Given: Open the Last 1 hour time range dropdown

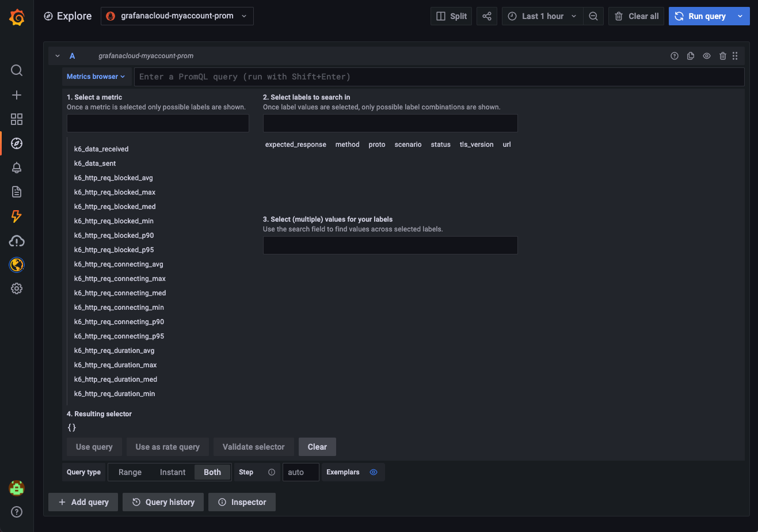Looking at the screenshot, I should pos(541,16).
